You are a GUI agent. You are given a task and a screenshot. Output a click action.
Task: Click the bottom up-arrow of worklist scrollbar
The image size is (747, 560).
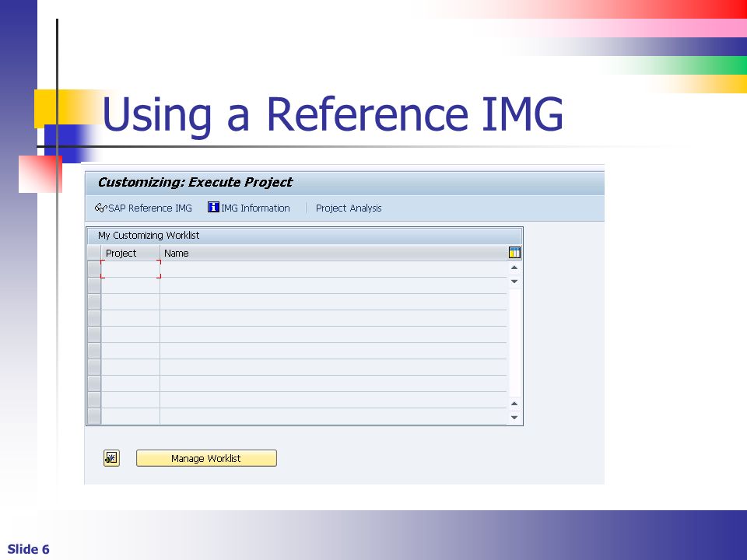(514, 404)
